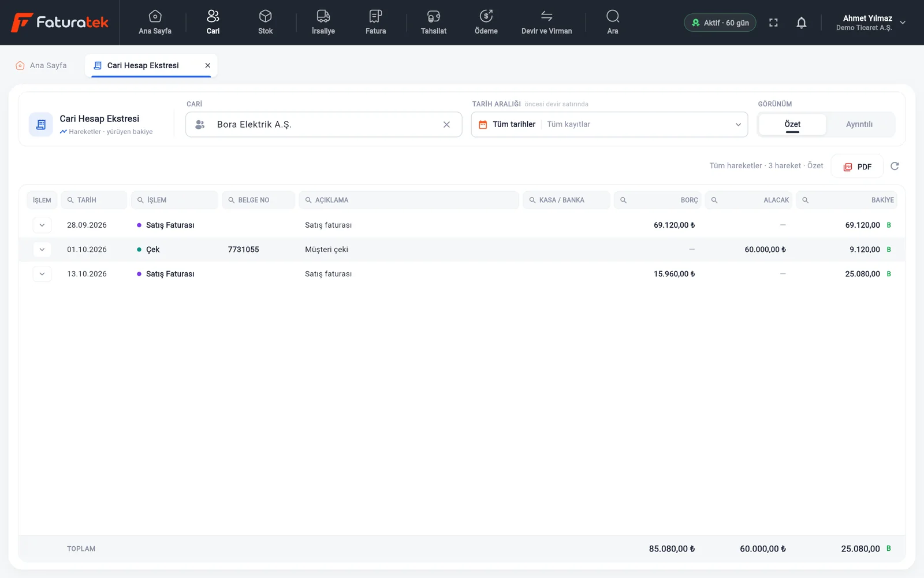Open the Tahsilat module
This screenshot has height=578, width=924.
[x=434, y=23]
